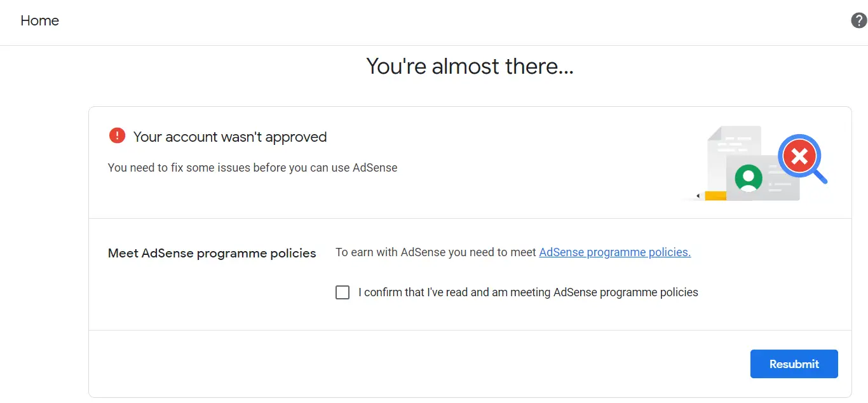Click bold "Meet AdSense programme policies" section label
868x403 pixels.
212,253
